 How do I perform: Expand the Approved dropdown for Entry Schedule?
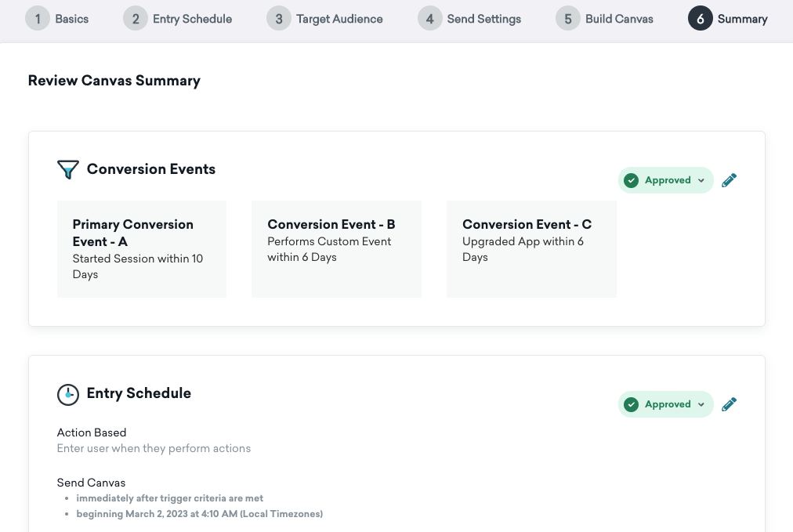[701, 404]
